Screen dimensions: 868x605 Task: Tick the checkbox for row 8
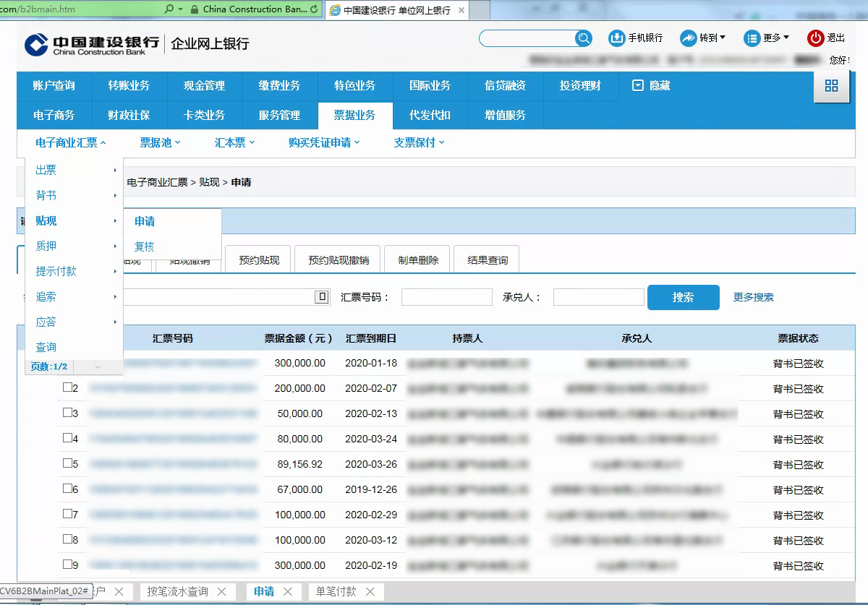[67, 539]
